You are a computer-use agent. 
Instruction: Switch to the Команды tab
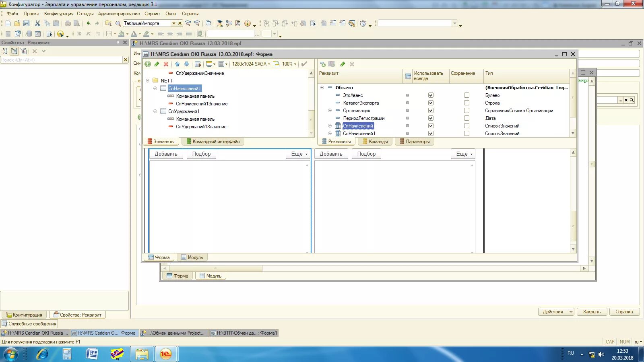click(375, 142)
